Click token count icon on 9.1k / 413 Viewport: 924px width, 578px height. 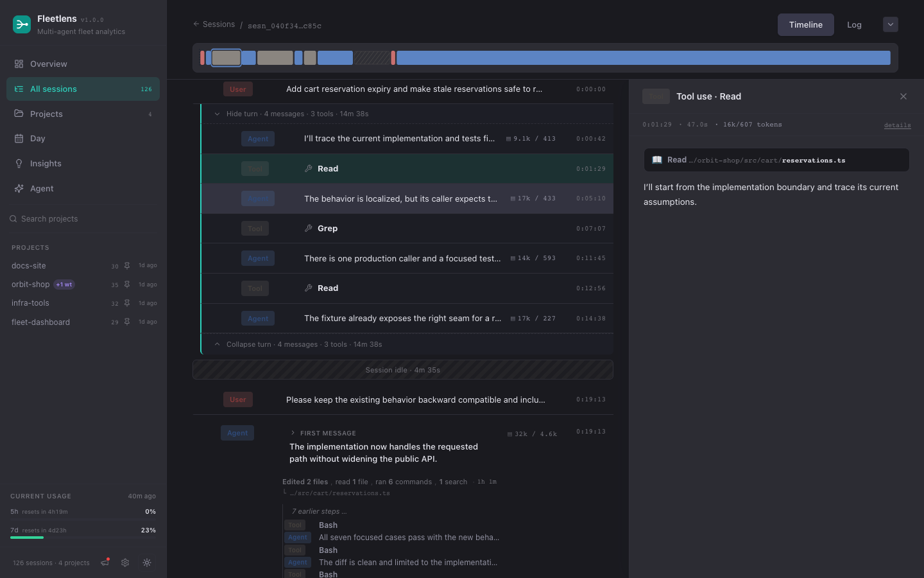click(509, 139)
